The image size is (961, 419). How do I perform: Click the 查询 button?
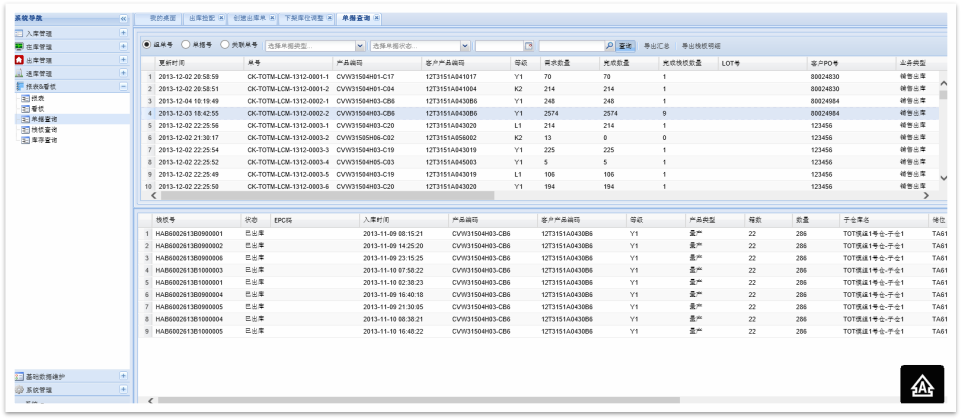(625, 46)
